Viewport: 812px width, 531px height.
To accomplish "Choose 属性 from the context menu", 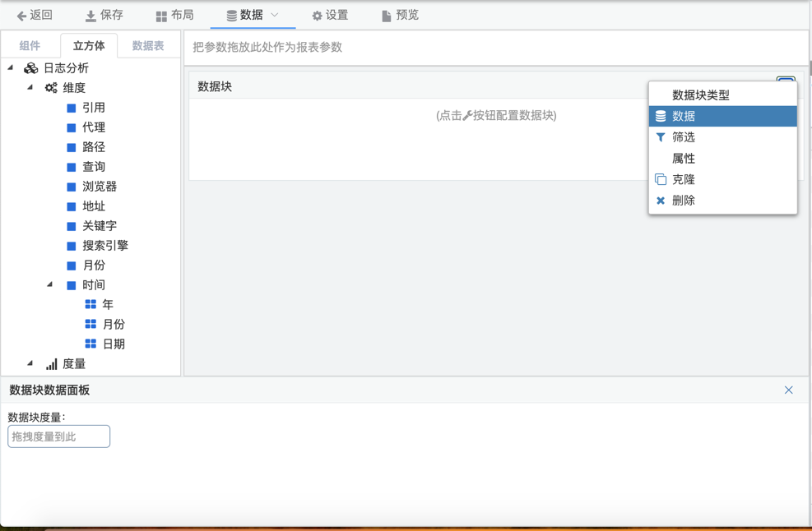I will coord(684,159).
